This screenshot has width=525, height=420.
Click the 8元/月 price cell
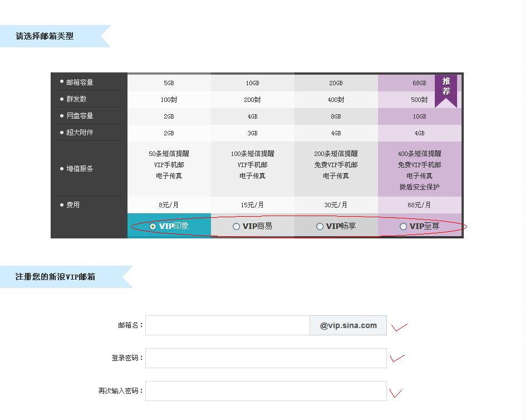click(x=169, y=205)
